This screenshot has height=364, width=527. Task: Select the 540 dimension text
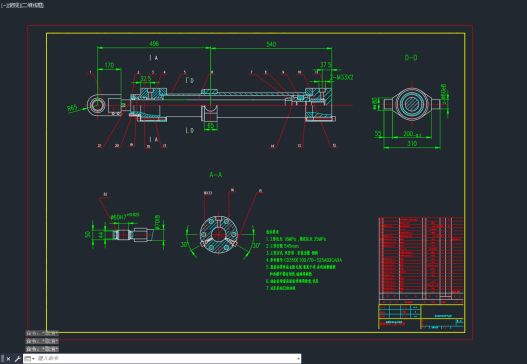271,44
